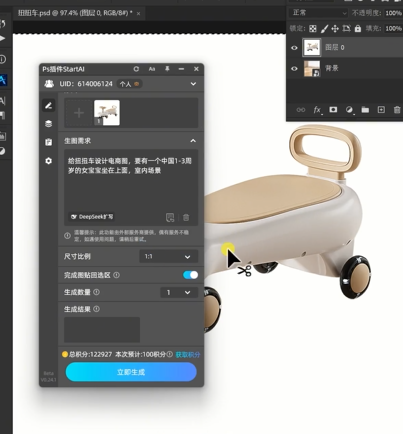Open the blend mode 正常 dropdown
403x434 pixels.
319,13
